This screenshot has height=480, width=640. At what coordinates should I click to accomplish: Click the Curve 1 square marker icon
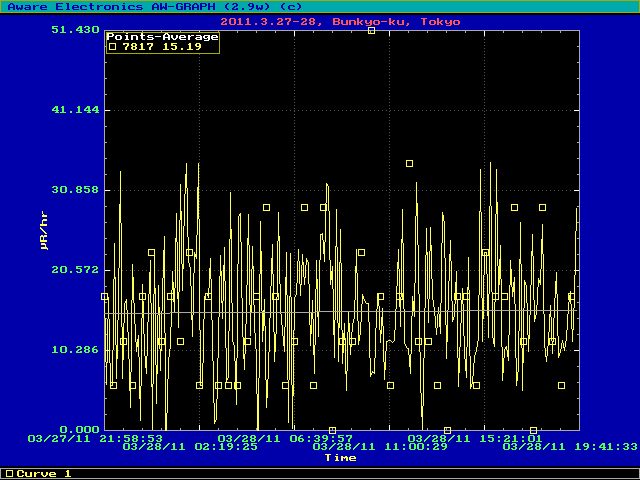pyautogui.click(x=9, y=473)
